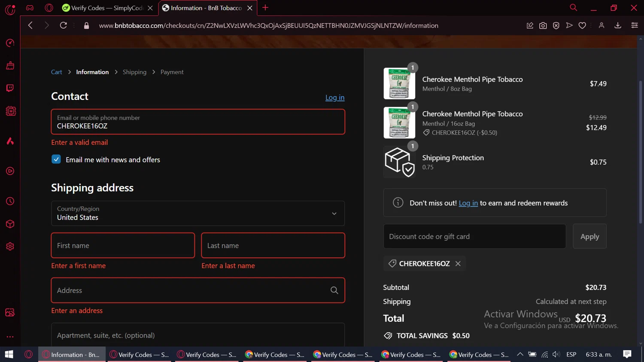This screenshot has width=644, height=362.
Task: Take a snapshot with the camera icon
Action: point(543,26)
